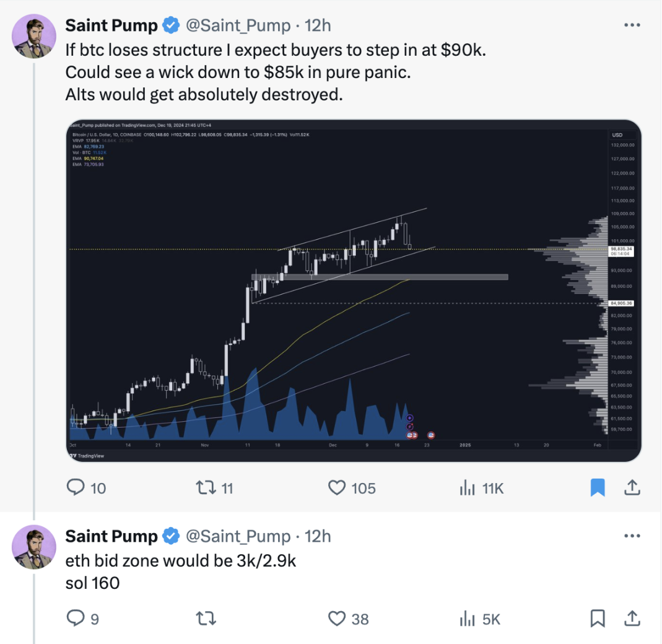
Task: Open more options menu on eth bid tweet
Action: 631,536
